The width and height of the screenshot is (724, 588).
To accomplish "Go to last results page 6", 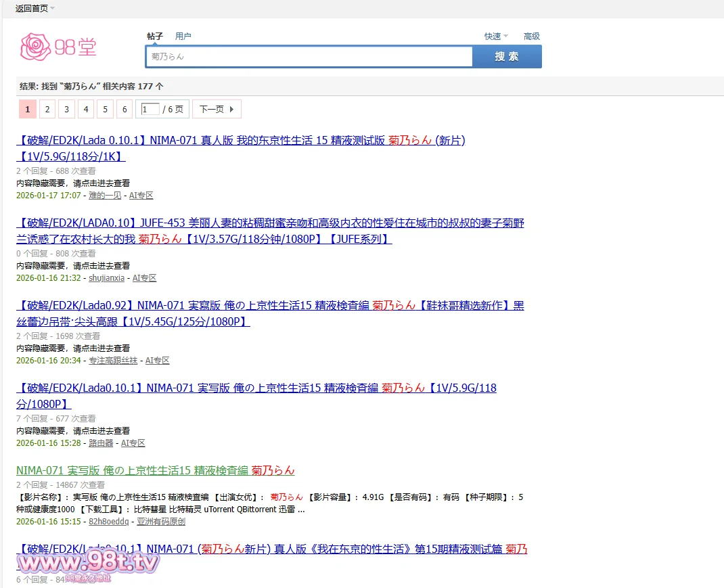I will click(x=124, y=109).
